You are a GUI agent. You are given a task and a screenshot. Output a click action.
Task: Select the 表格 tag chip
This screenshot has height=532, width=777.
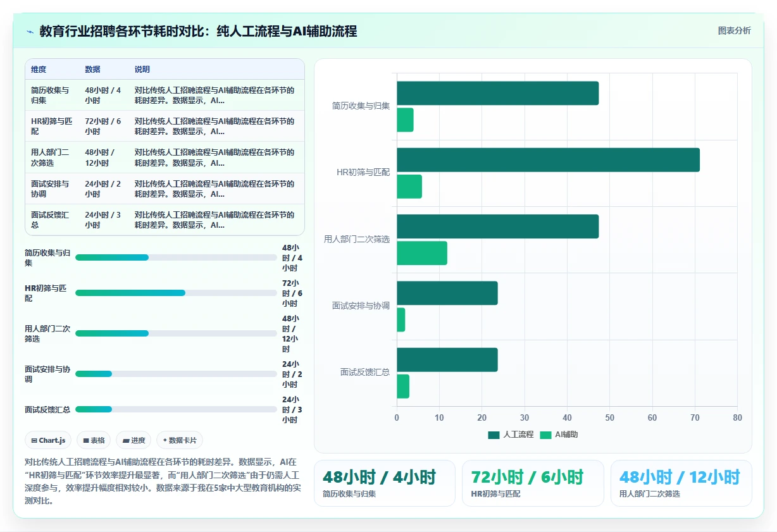(94, 440)
